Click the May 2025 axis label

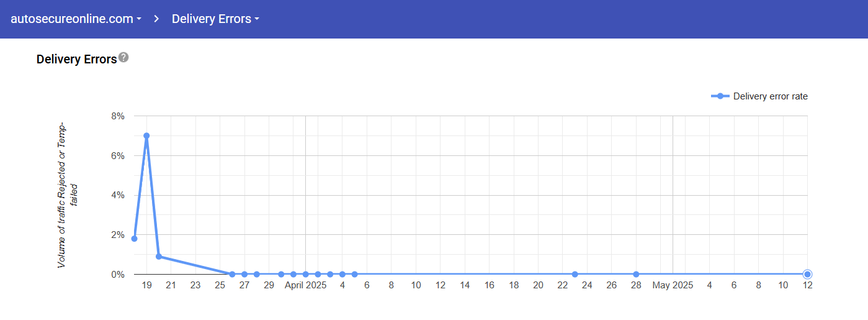point(672,285)
